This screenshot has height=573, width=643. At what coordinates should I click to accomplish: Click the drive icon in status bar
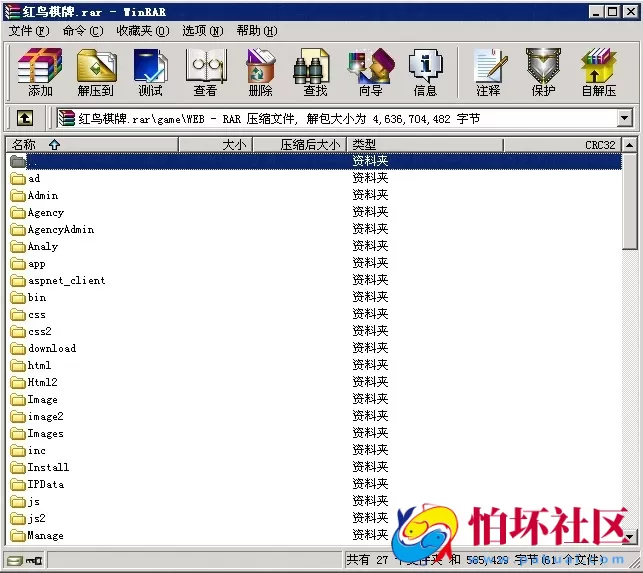(x=14, y=560)
